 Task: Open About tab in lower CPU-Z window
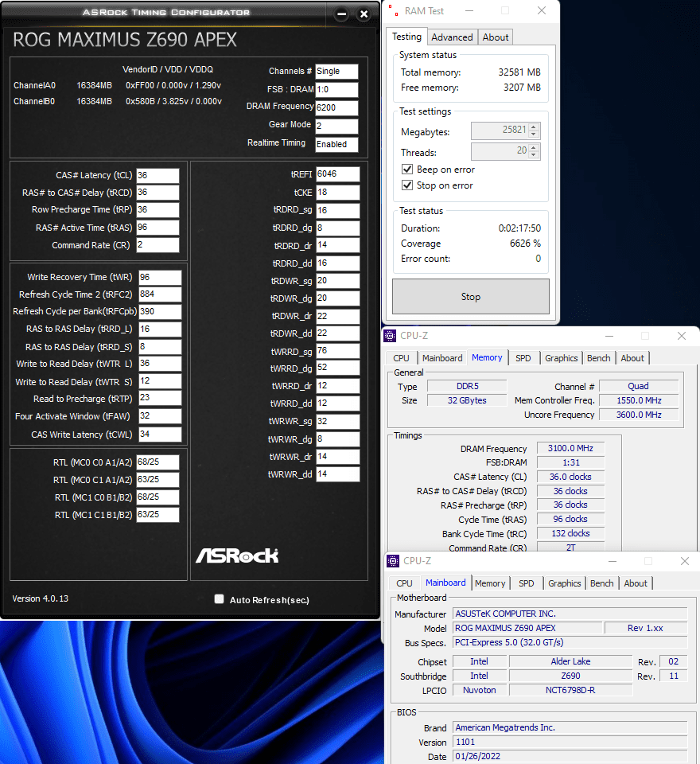tap(636, 583)
